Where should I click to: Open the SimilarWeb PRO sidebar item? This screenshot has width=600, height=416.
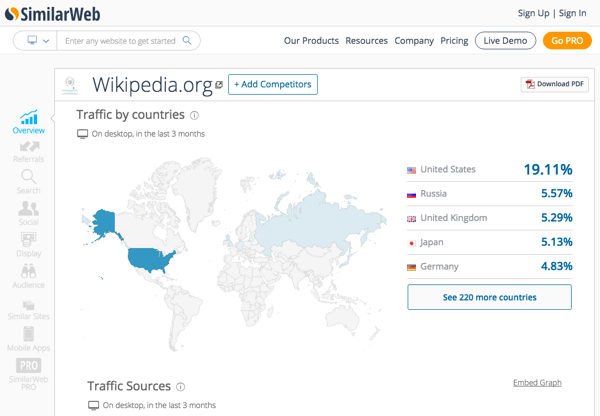tap(28, 374)
